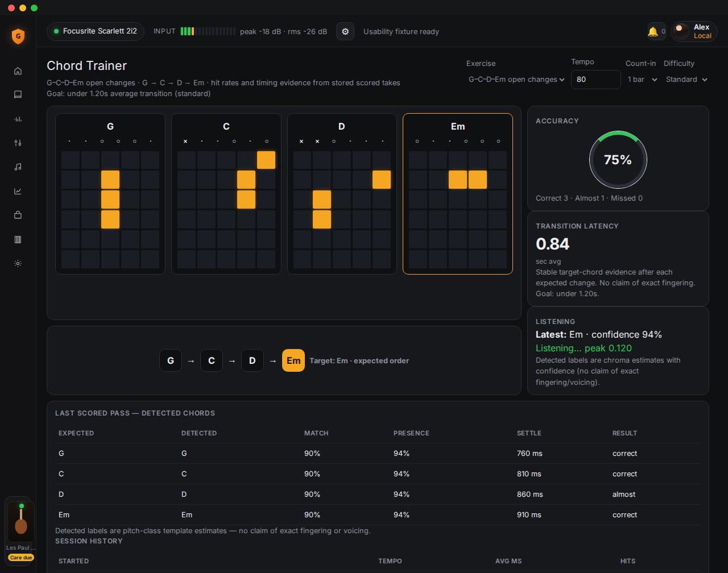Click the 0.84 transition latency value
Image resolution: width=728 pixels, height=573 pixels.
pyautogui.click(x=553, y=244)
